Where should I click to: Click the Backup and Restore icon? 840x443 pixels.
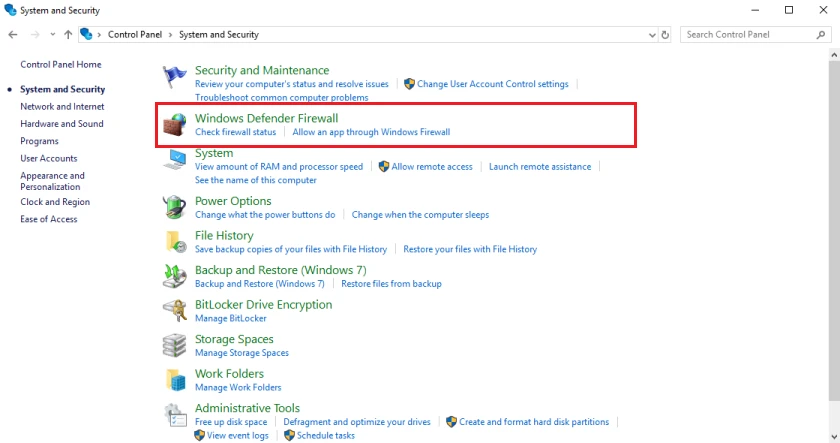[x=175, y=276]
